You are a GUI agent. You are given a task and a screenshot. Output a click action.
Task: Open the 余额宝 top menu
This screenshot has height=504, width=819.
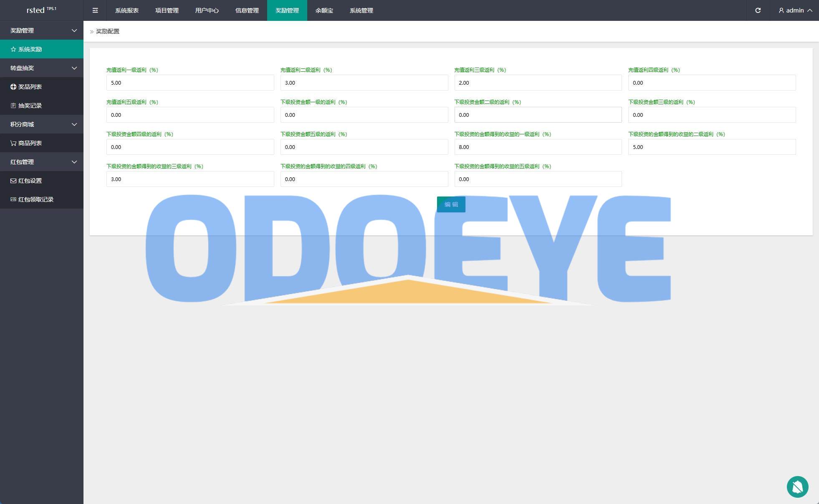click(x=324, y=10)
